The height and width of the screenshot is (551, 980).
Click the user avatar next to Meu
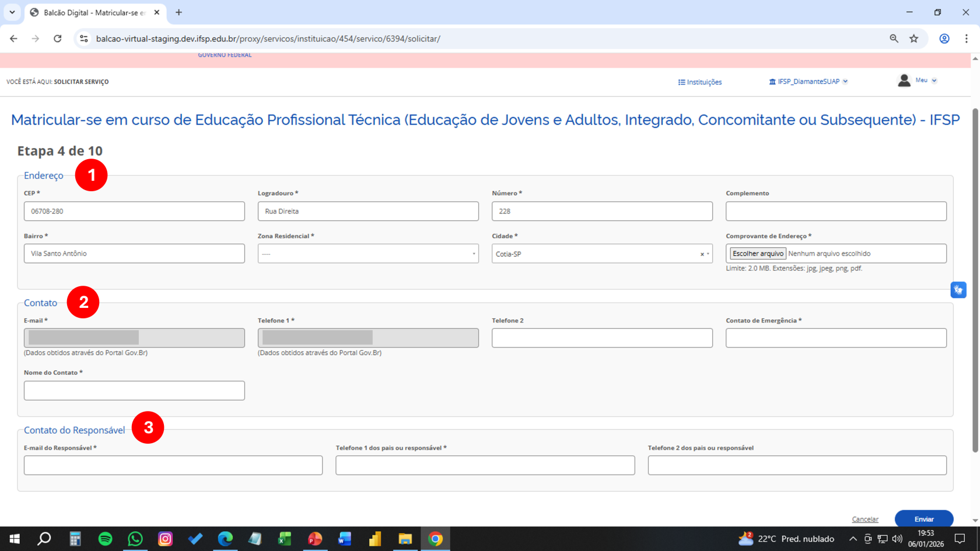[x=904, y=80]
